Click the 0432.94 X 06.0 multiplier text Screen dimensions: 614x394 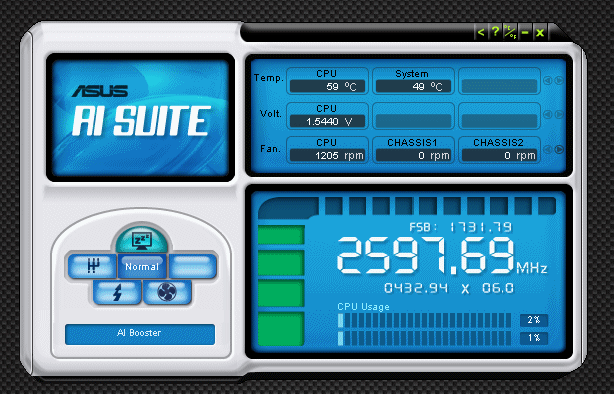pyautogui.click(x=449, y=288)
